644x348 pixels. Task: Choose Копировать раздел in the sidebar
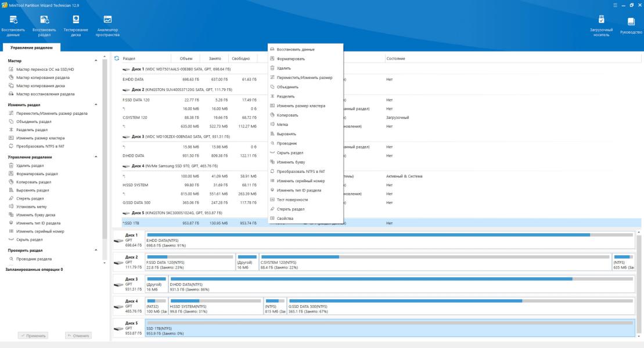coord(30,182)
